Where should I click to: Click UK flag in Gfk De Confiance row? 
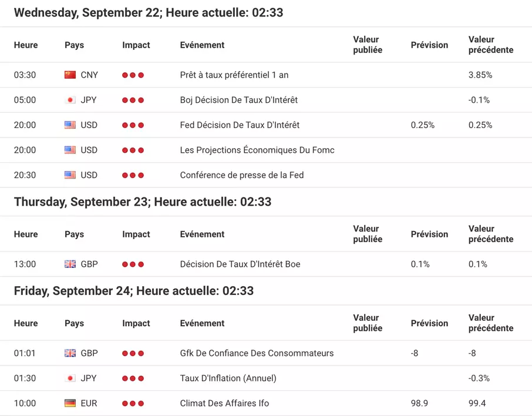pyautogui.click(x=70, y=353)
